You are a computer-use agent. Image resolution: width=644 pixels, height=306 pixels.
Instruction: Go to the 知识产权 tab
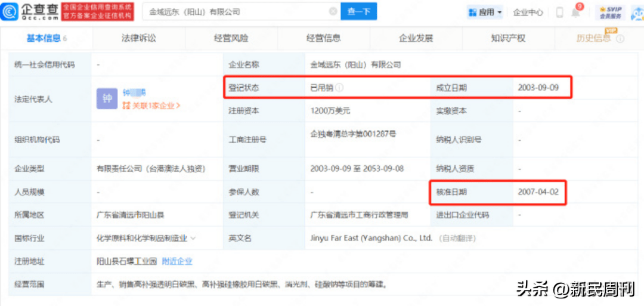(x=509, y=39)
